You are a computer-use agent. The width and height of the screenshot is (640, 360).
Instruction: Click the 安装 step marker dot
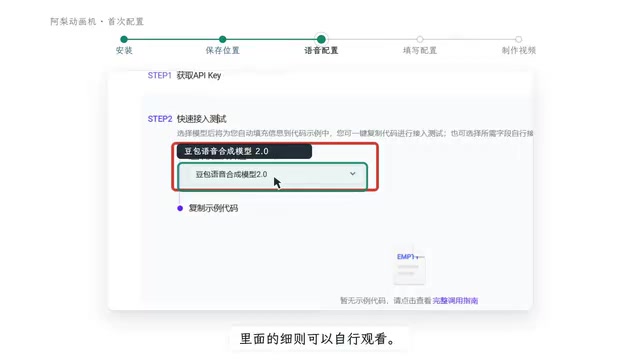click(x=124, y=39)
